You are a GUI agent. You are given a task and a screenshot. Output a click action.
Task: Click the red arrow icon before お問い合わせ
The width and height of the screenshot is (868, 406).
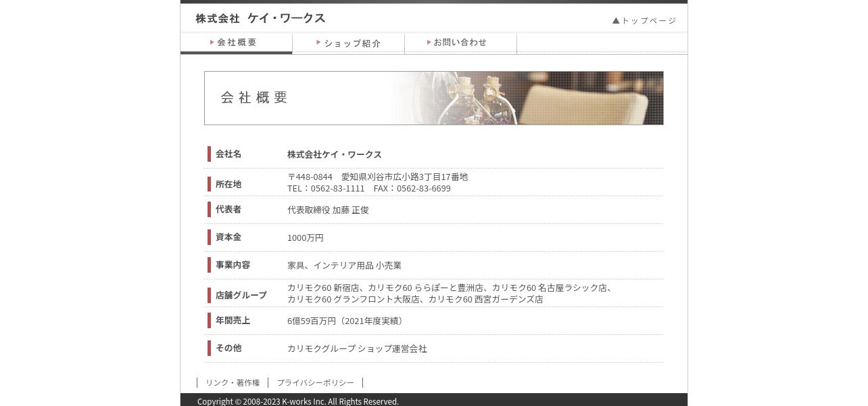click(429, 42)
